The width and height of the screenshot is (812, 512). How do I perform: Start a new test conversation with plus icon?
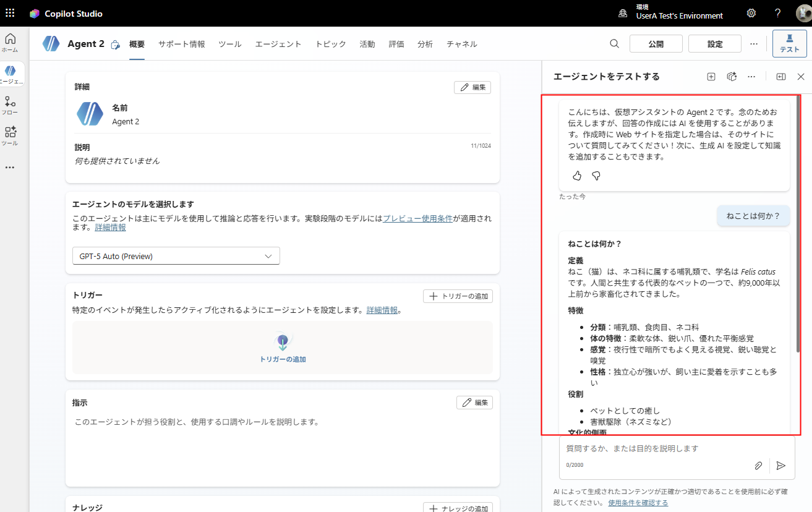[711, 77]
